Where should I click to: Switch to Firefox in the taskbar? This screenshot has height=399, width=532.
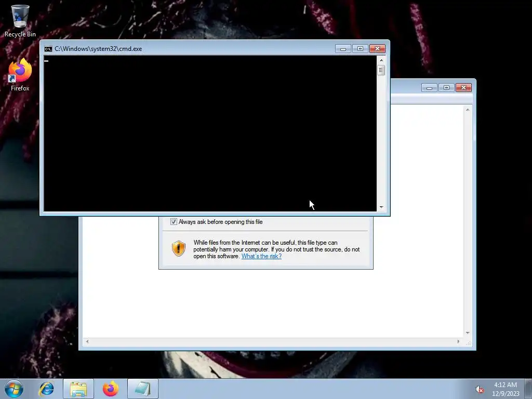pyautogui.click(x=111, y=389)
